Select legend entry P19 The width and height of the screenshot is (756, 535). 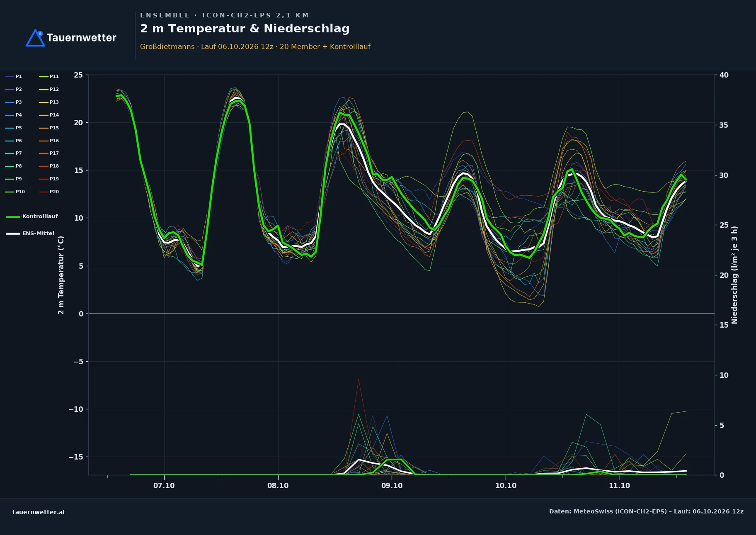(x=49, y=179)
